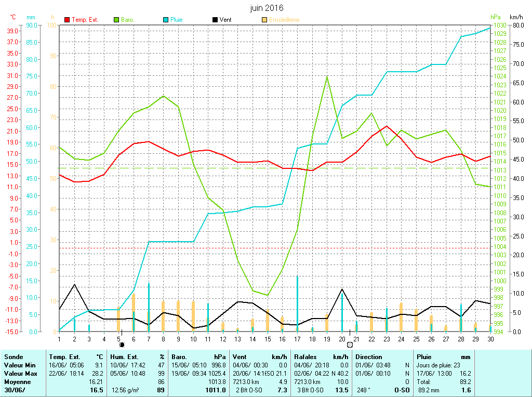Select the black Vent legend swatch
The width and height of the screenshot is (532, 397).
click(x=215, y=20)
